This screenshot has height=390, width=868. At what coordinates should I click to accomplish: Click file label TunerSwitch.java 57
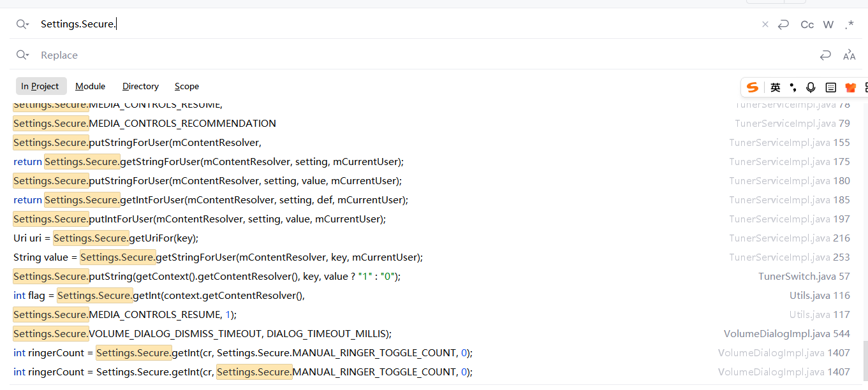pos(804,276)
